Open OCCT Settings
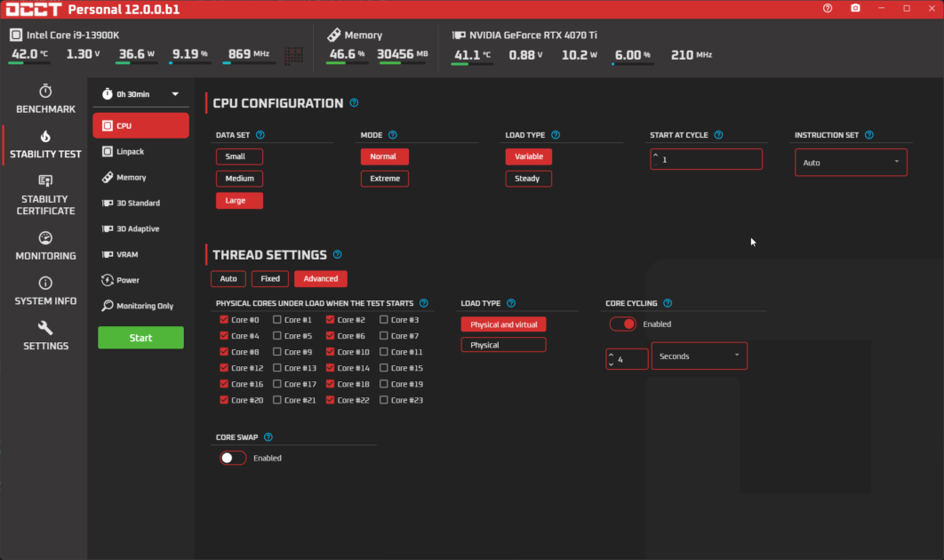The image size is (944, 560). coord(44,338)
